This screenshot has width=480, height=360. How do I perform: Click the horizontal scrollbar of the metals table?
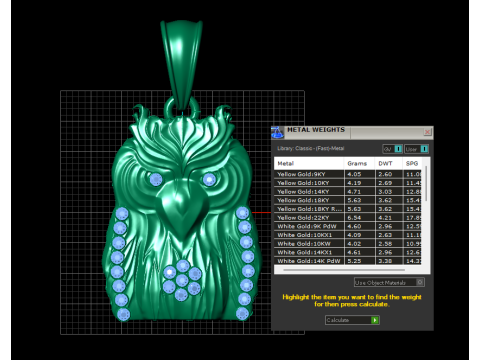(344, 270)
